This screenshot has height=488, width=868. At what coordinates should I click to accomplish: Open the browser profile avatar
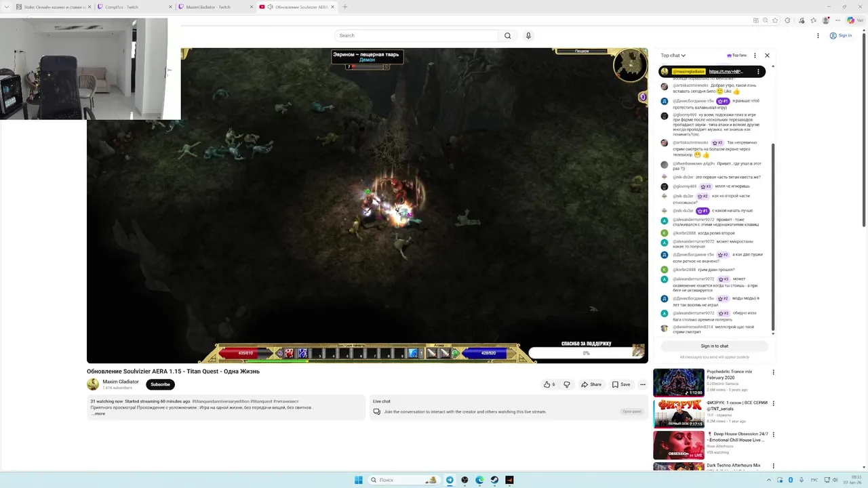click(825, 20)
